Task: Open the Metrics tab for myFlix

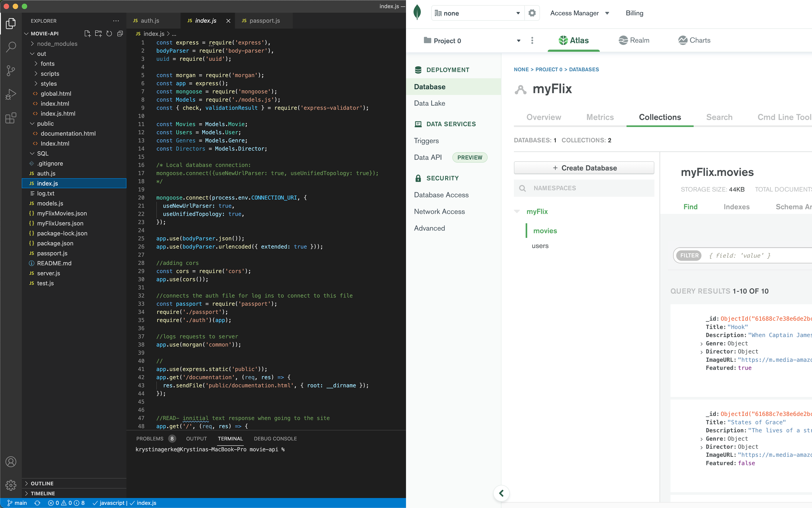Action: (600, 117)
